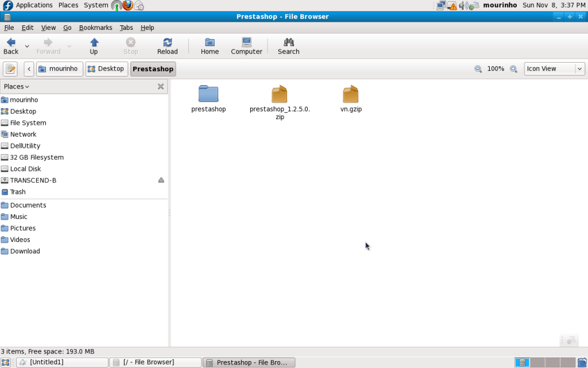The image size is (588, 368).
Task: Launch Firefox from the top panel
Action: (127, 5)
